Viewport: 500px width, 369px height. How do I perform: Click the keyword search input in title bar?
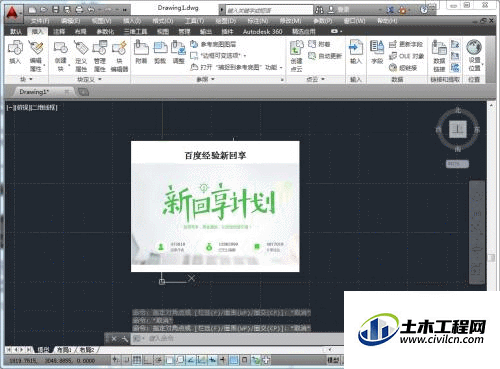pyautogui.click(x=269, y=10)
